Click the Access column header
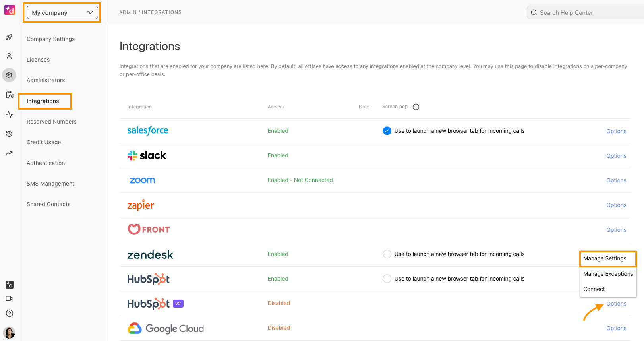 click(x=276, y=107)
